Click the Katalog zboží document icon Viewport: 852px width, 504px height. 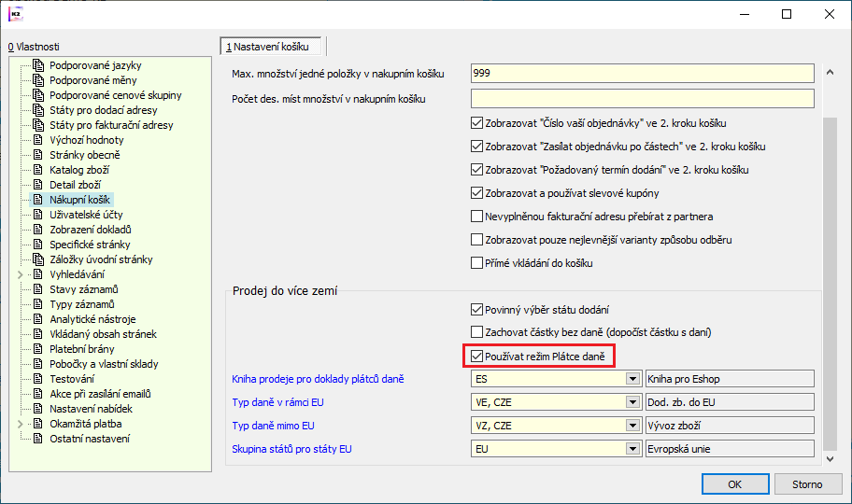coord(38,170)
